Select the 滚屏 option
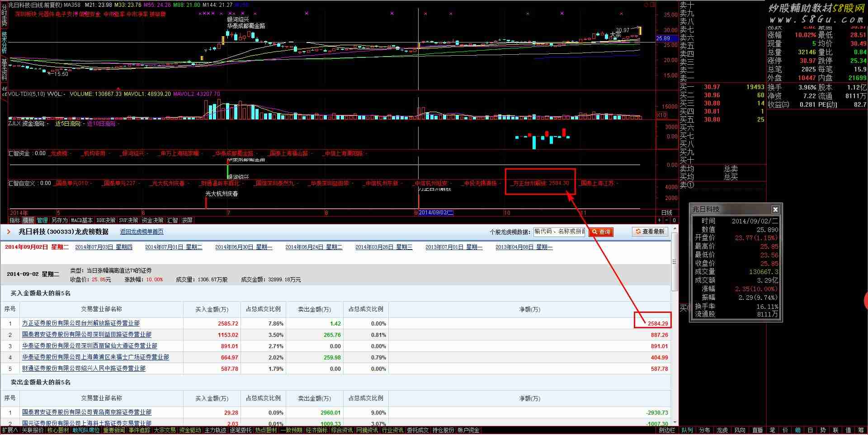This screenshot has height=435, width=868. (x=187, y=220)
